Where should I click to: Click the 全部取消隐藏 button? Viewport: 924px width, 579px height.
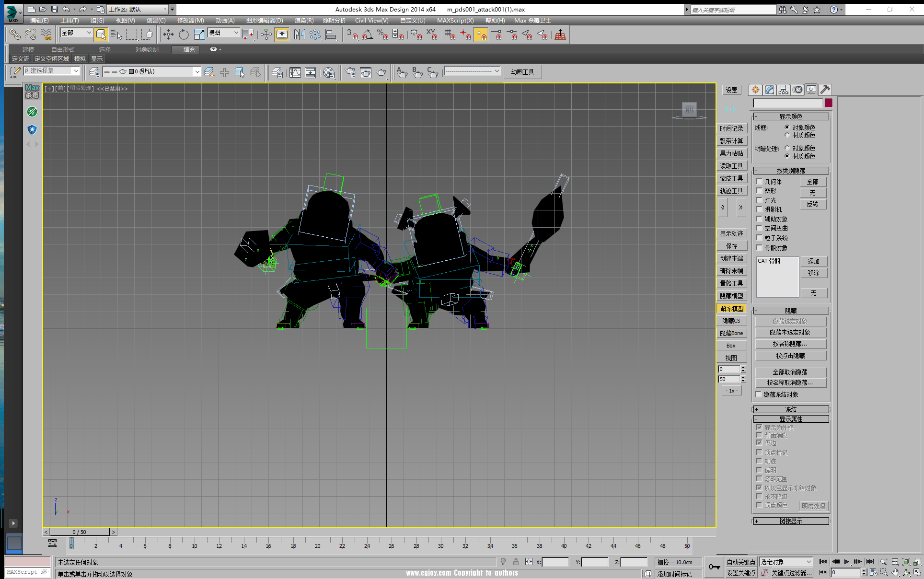tap(790, 372)
